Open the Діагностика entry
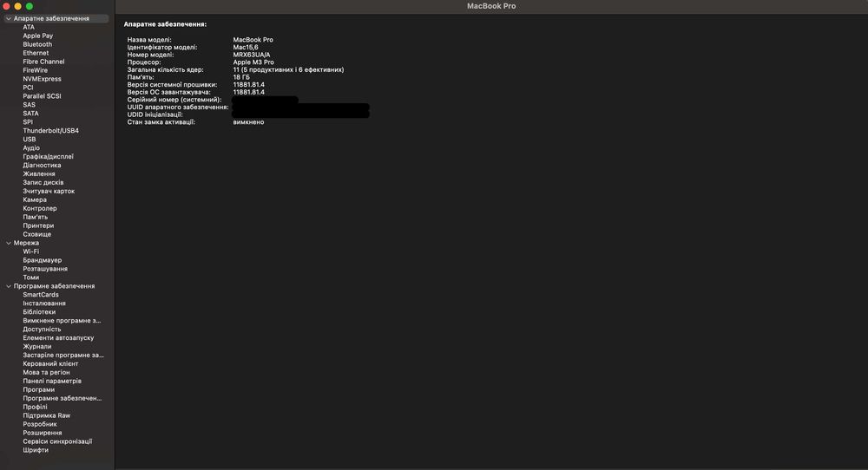Image resolution: width=868 pixels, height=470 pixels. click(x=42, y=166)
